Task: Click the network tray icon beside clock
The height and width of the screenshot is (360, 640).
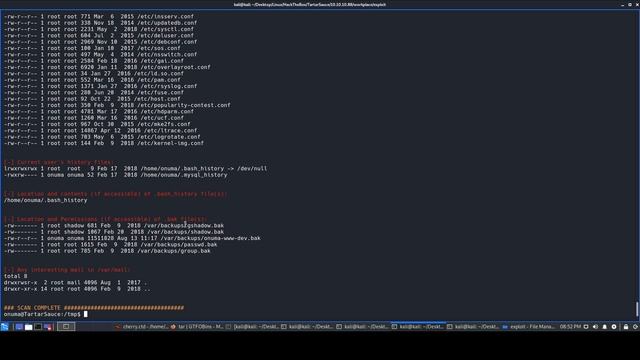Action: 586,327
